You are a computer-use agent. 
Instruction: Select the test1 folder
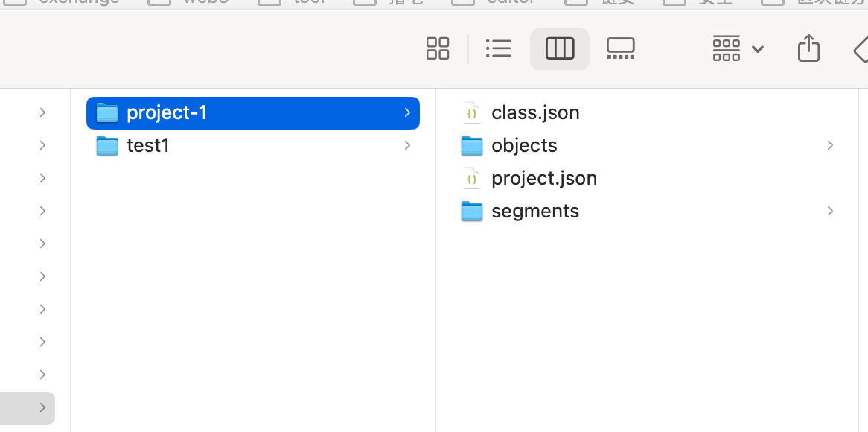(148, 145)
